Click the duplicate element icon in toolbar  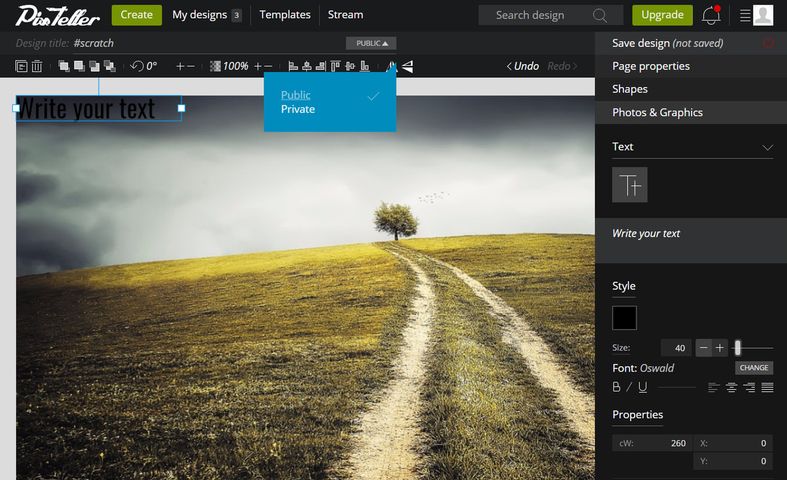click(21, 66)
